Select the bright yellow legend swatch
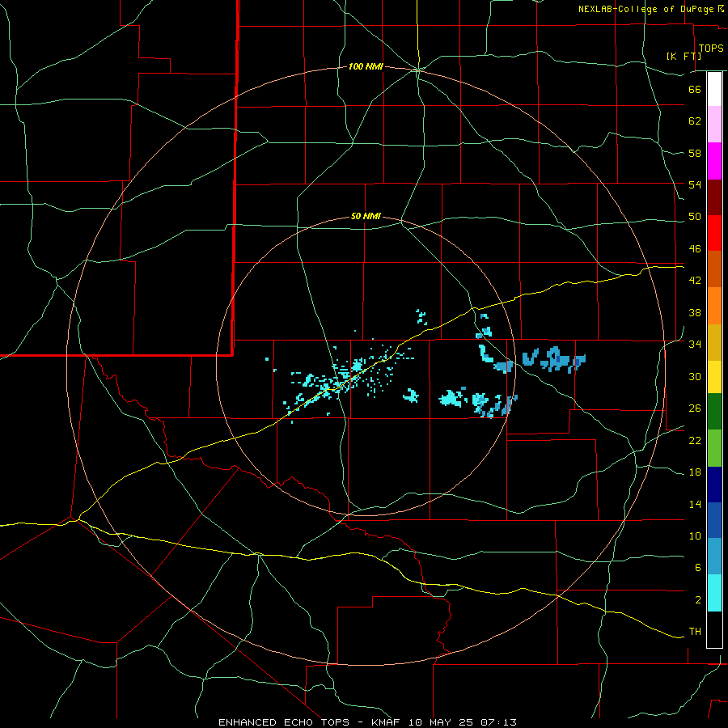 [x=714, y=377]
